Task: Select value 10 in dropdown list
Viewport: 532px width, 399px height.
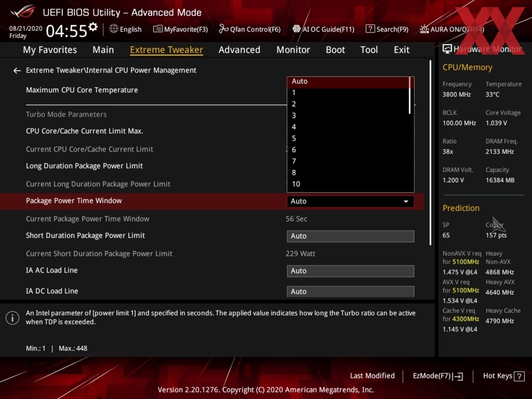Action: coord(348,184)
